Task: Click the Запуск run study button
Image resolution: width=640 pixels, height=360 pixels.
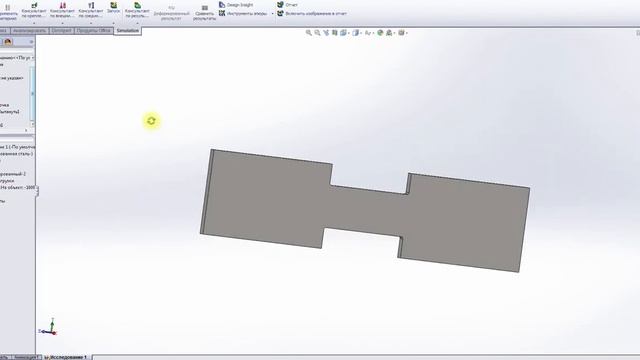Action: point(113,8)
